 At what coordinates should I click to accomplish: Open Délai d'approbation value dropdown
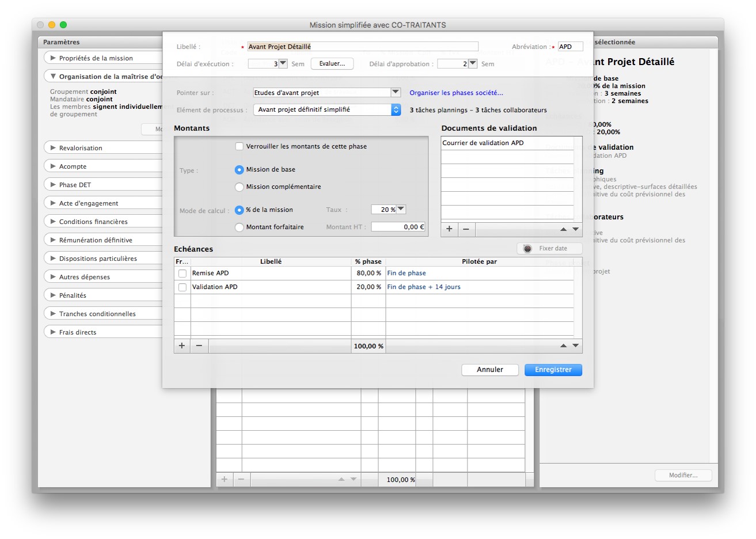tap(473, 63)
